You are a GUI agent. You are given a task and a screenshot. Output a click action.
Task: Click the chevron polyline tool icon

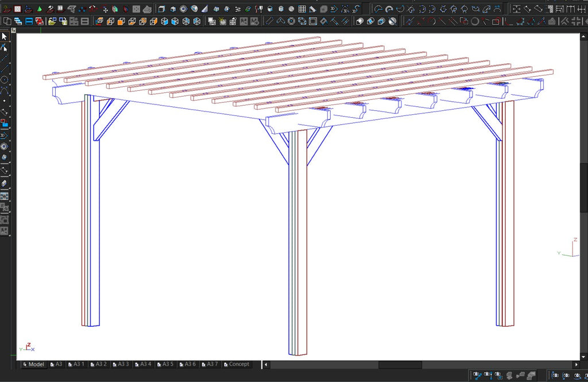tap(280, 21)
